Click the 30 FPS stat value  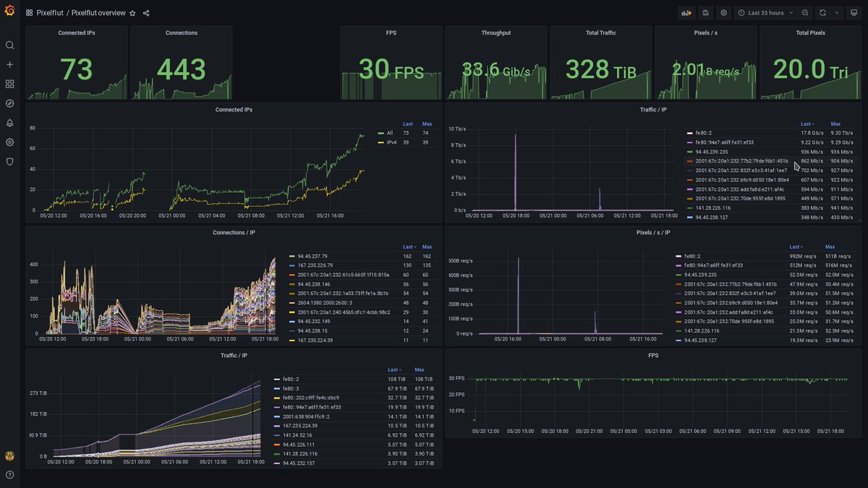pos(391,69)
